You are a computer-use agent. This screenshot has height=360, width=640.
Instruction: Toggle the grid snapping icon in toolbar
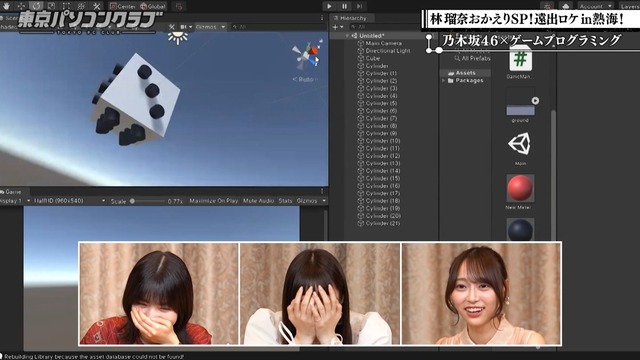pos(179,6)
